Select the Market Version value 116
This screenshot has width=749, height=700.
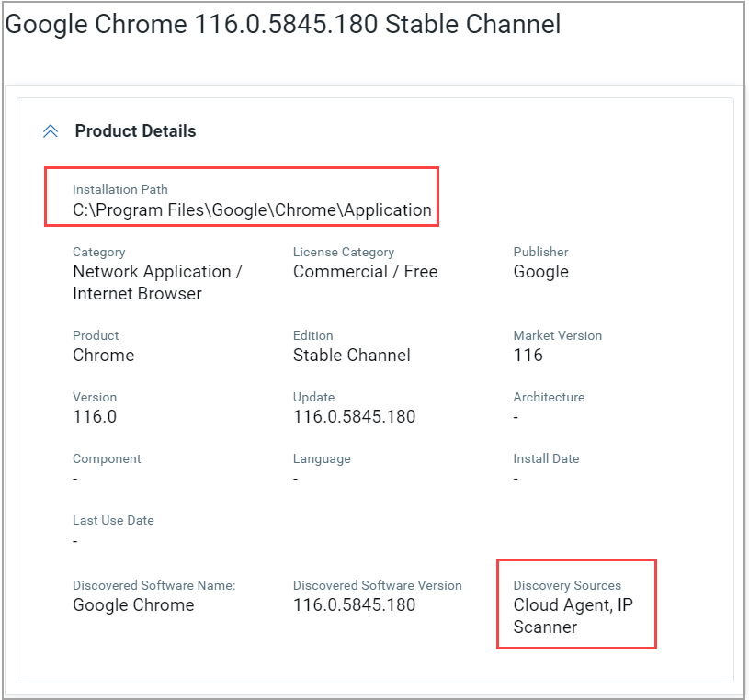point(528,356)
